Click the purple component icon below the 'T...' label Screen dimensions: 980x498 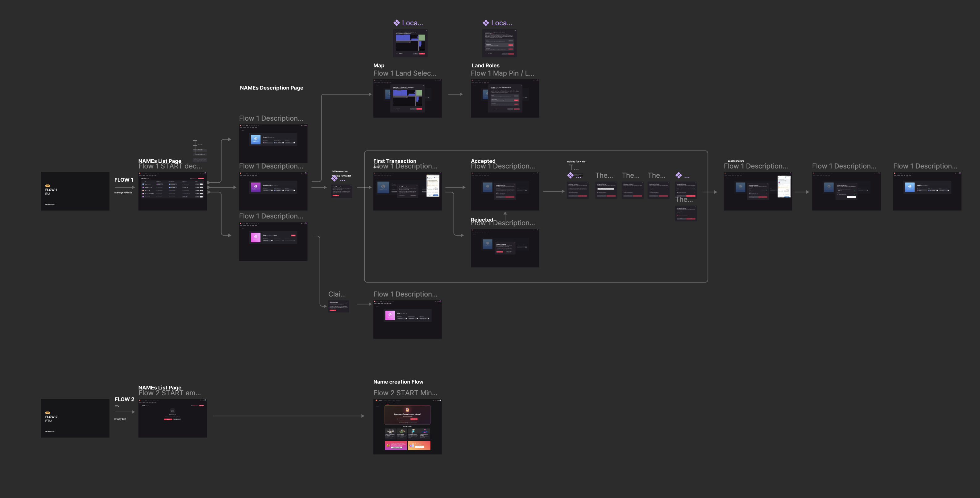tap(570, 175)
